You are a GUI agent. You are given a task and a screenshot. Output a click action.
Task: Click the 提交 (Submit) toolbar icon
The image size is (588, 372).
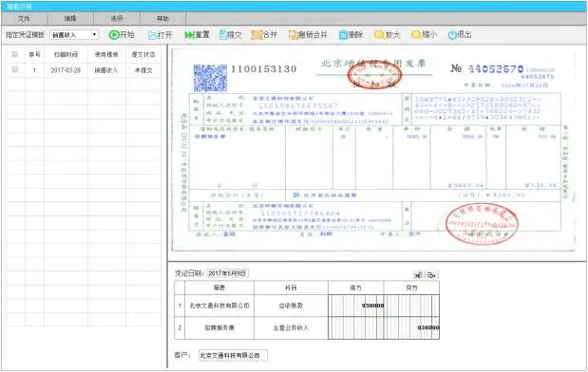point(223,35)
